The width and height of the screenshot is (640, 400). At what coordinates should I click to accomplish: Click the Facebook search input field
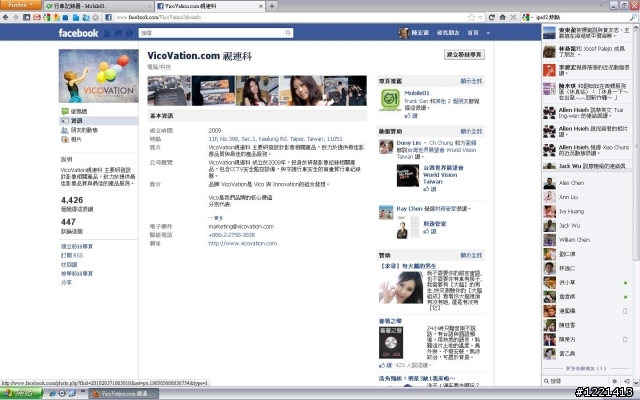pyautogui.click(x=211, y=33)
